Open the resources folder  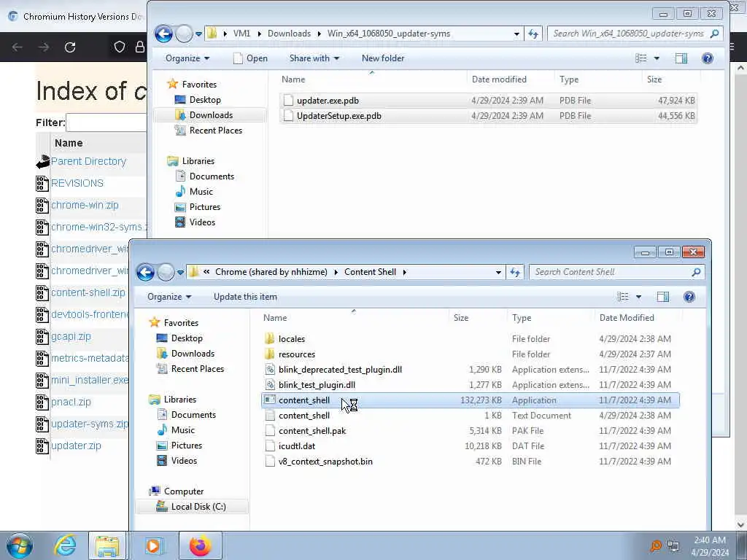point(297,354)
